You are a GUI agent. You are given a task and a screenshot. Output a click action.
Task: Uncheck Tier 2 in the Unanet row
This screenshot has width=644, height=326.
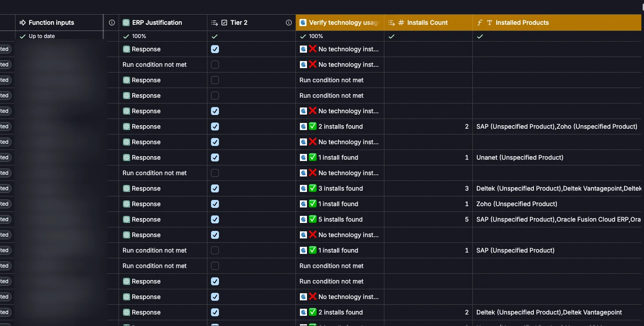215,157
